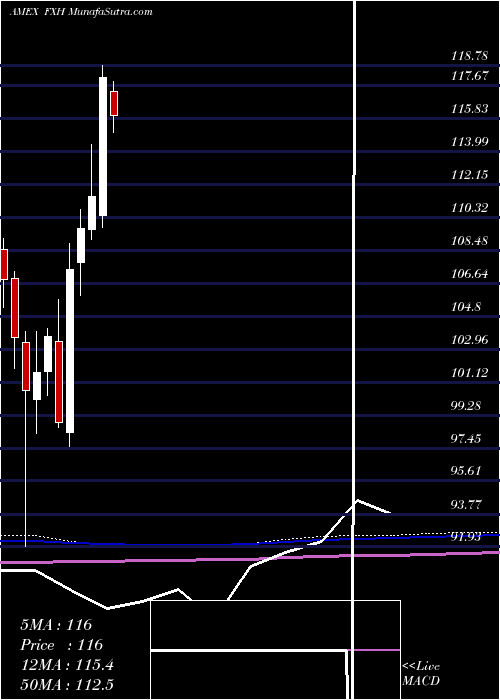Click the <<Live MACD label

(x=421, y=673)
